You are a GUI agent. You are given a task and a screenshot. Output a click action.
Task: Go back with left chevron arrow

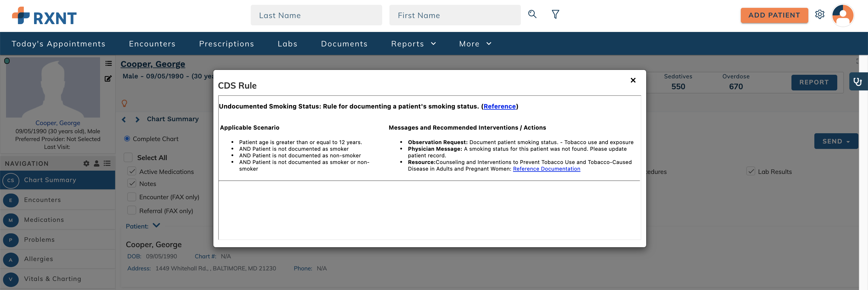pos(124,119)
